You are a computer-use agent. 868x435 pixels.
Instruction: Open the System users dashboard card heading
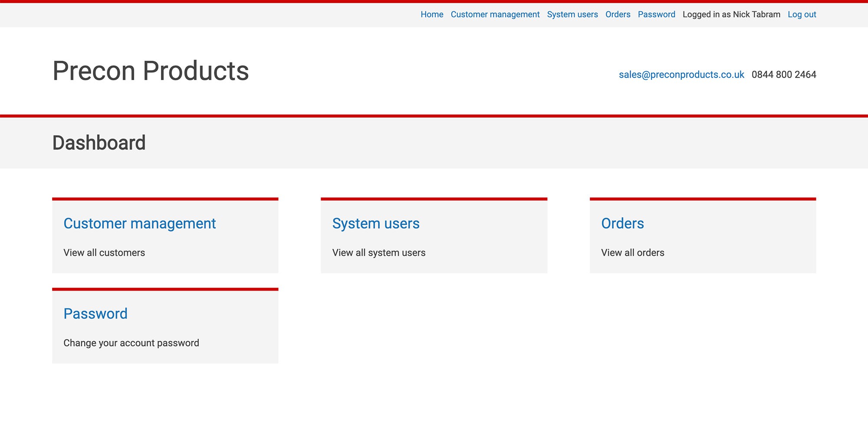(x=376, y=223)
